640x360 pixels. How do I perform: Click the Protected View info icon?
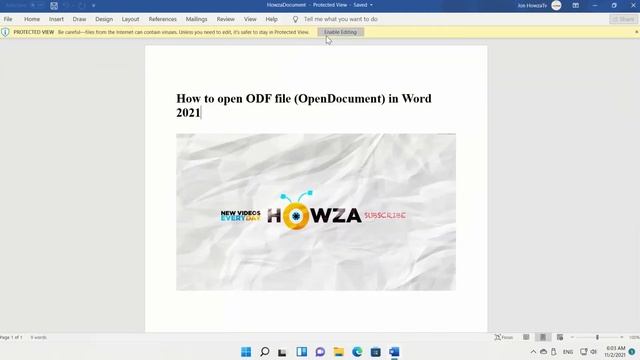tap(5, 32)
